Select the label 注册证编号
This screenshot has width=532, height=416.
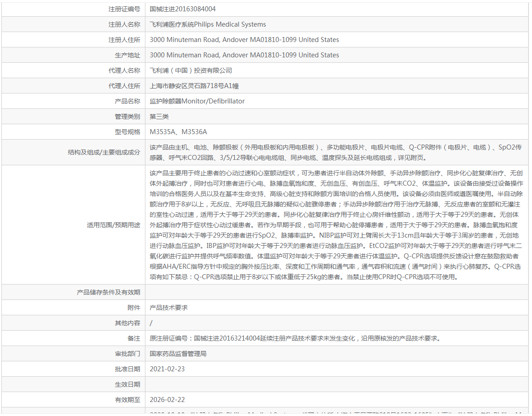(124, 9)
